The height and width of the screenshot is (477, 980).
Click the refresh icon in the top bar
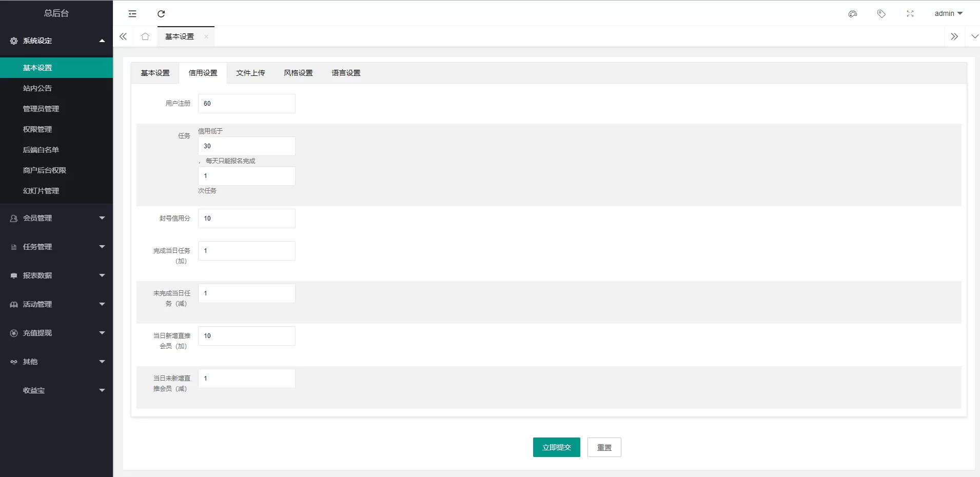pyautogui.click(x=161, y=14)
